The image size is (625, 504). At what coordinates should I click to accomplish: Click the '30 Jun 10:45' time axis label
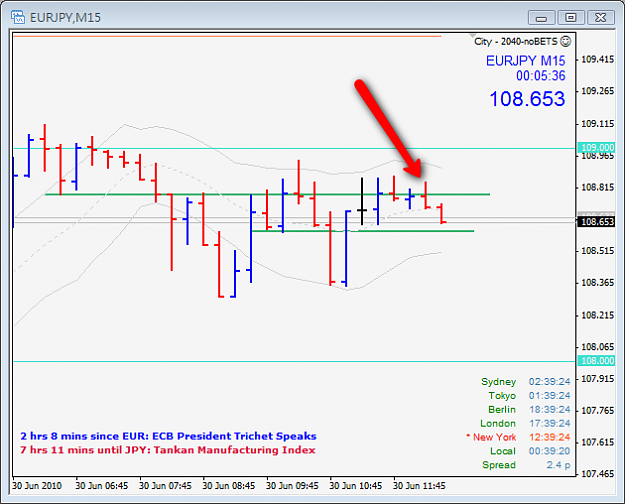point(356,486)
